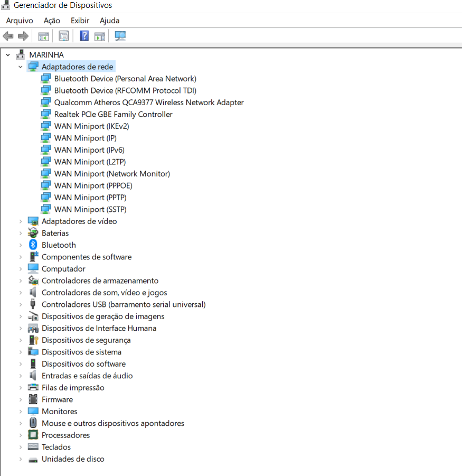
Task: Click the Back arrow toolbar icon
Action: click(8, 36)
